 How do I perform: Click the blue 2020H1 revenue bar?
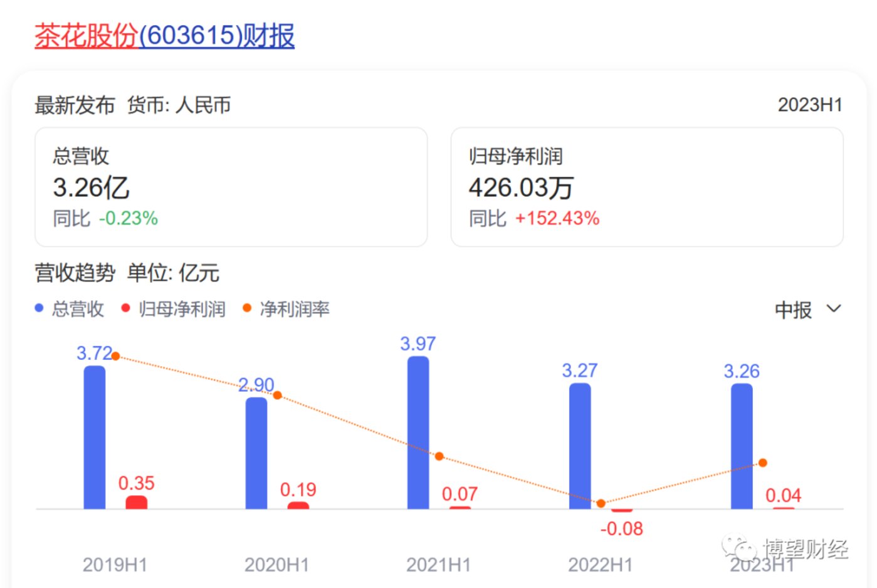[256, 453]
